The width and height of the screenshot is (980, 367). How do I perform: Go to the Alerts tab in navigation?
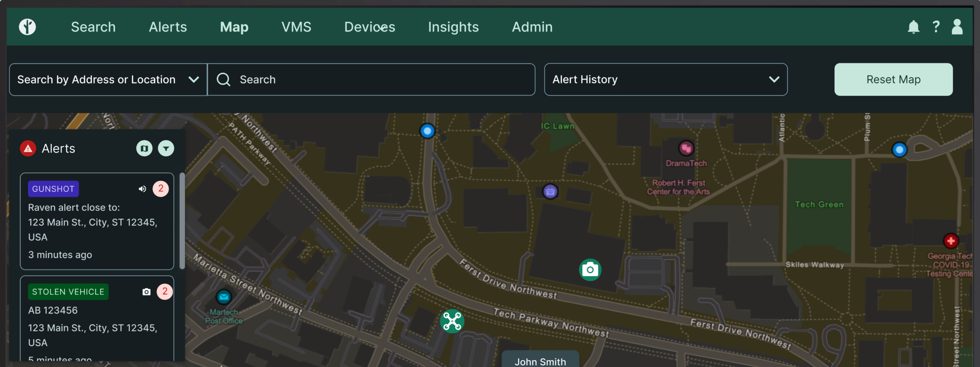(168, 27)
